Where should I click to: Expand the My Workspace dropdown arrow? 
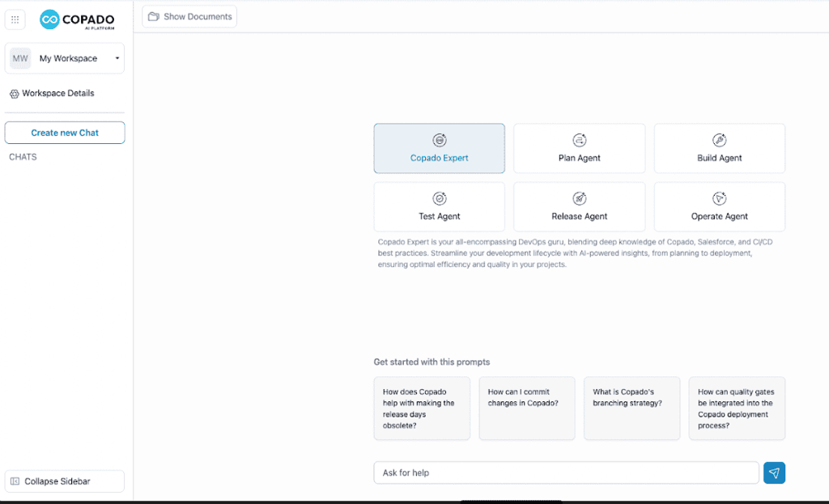point(117,58)
